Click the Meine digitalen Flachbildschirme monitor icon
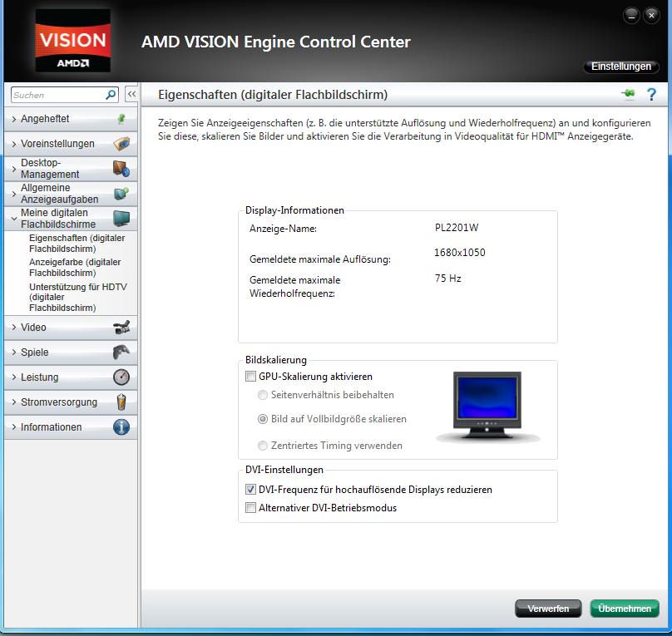Screen dimensions: 672x636 coord(121,218)
